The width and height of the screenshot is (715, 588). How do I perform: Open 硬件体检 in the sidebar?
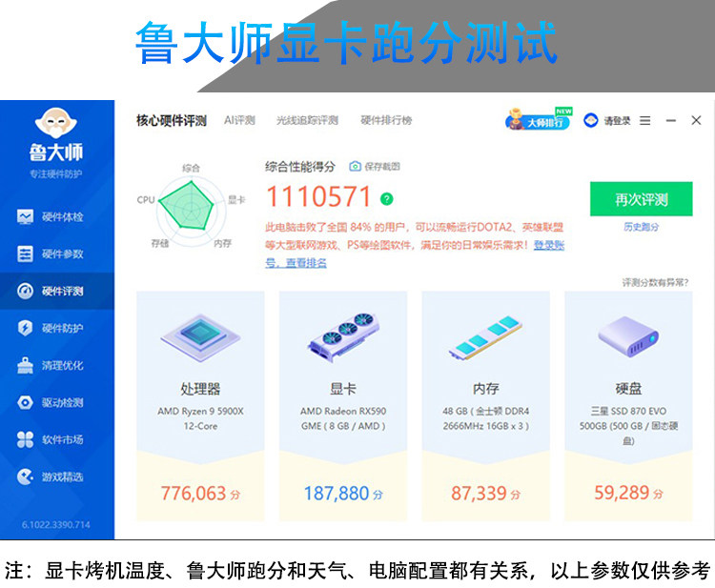click(57, 216)
